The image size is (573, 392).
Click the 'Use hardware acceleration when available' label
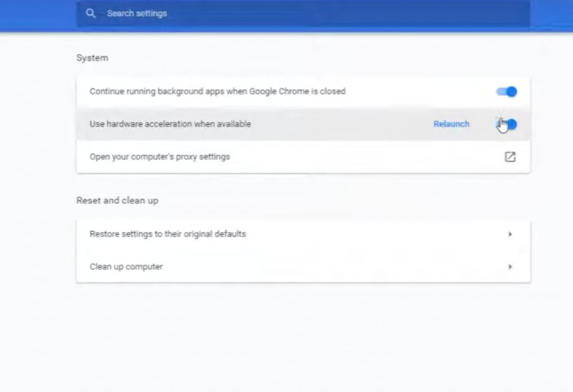(x=170, y=124)
